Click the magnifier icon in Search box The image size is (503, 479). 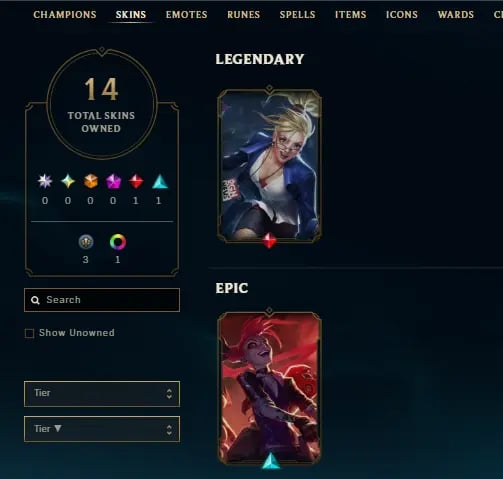pyautogui.click(x=35, y=300)
